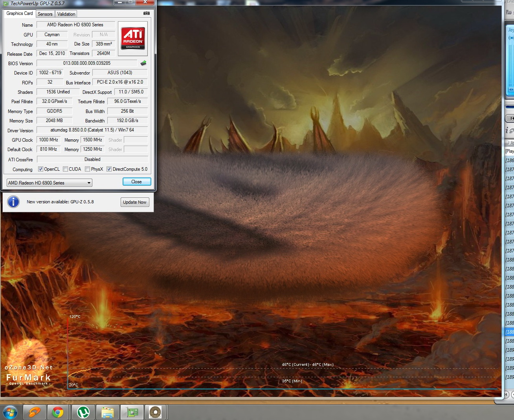Click DirectX Support value '11.0 / SM5.0'
The image size is (514, 420).
pyautogui.click(x=131, y=92)
